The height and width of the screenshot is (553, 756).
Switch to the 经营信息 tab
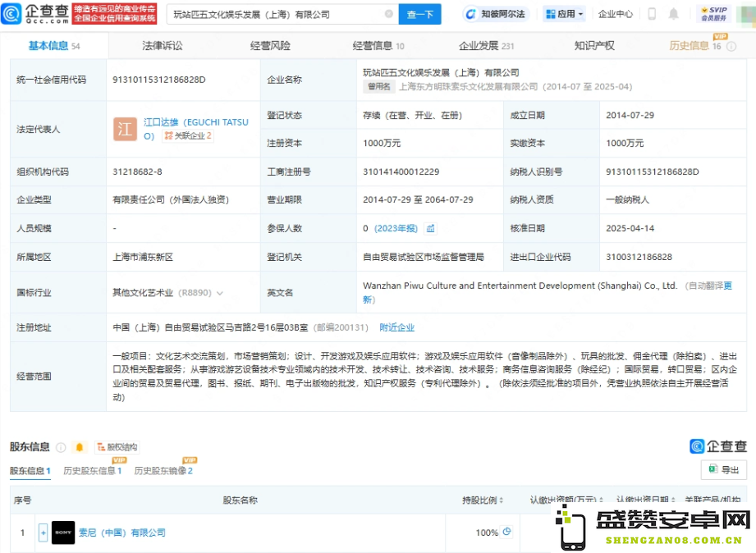(x=378, y=46)
